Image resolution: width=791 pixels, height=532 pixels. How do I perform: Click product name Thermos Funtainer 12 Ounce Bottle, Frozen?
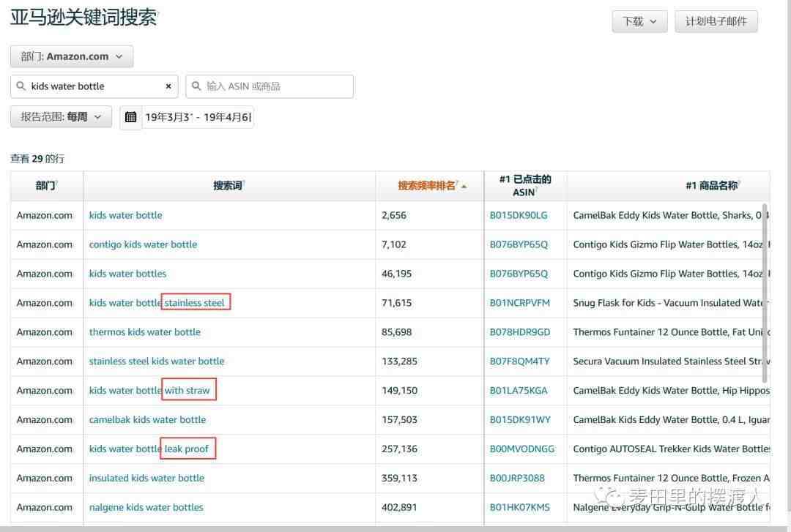point(672,479)
